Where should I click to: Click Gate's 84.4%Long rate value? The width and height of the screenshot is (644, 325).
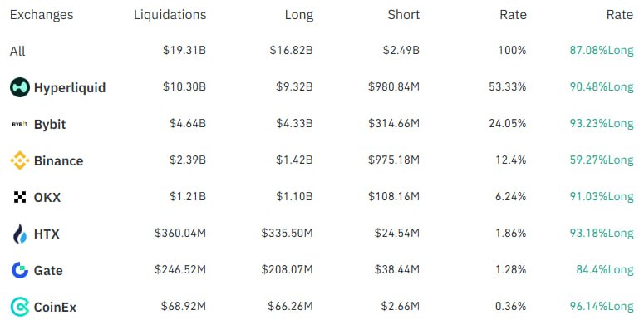tap(605, 269)
